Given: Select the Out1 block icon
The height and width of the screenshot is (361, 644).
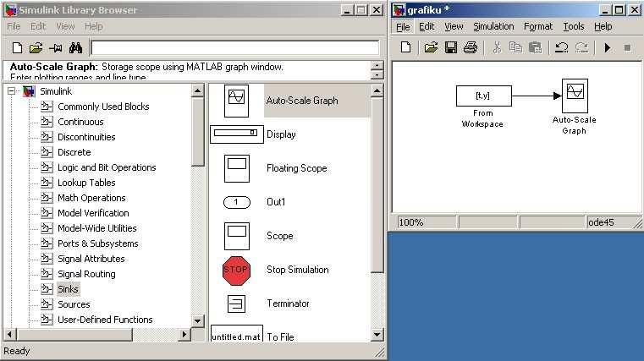Looking at the screenshot, I should click(x=237, y=202).
